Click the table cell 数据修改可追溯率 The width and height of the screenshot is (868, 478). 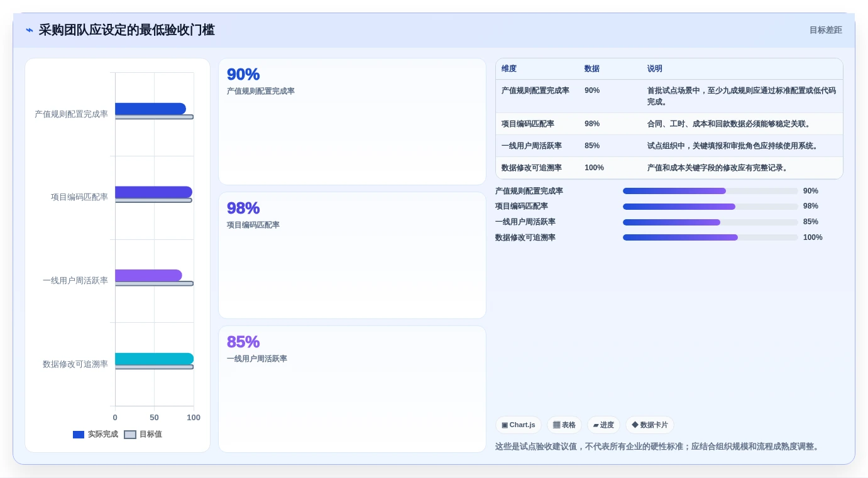click(x=532, y=168)
